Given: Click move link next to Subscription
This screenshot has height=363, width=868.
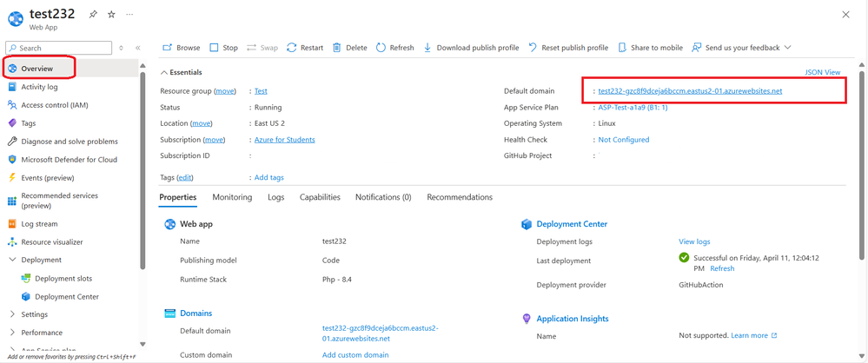Looking at the screenshot, I should click(x=215, y=140).
